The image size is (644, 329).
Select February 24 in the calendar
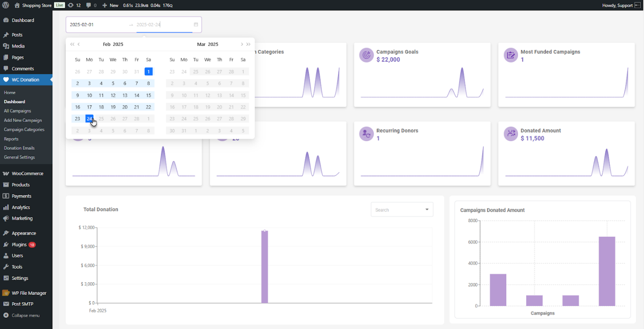tap(89, 119)
